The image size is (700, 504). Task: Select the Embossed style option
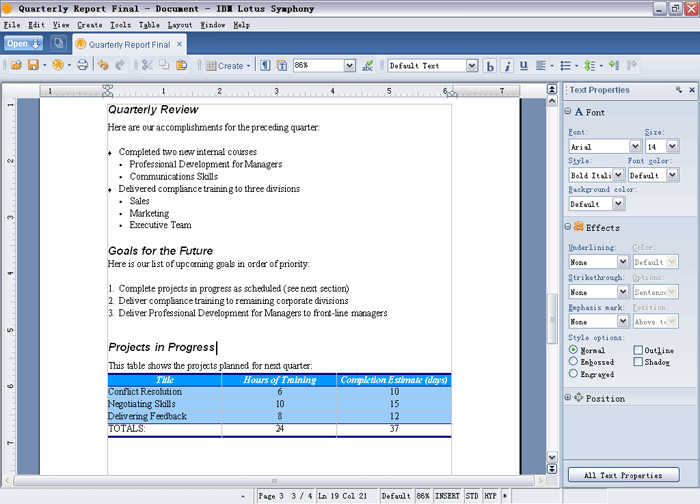coord(573,362)
